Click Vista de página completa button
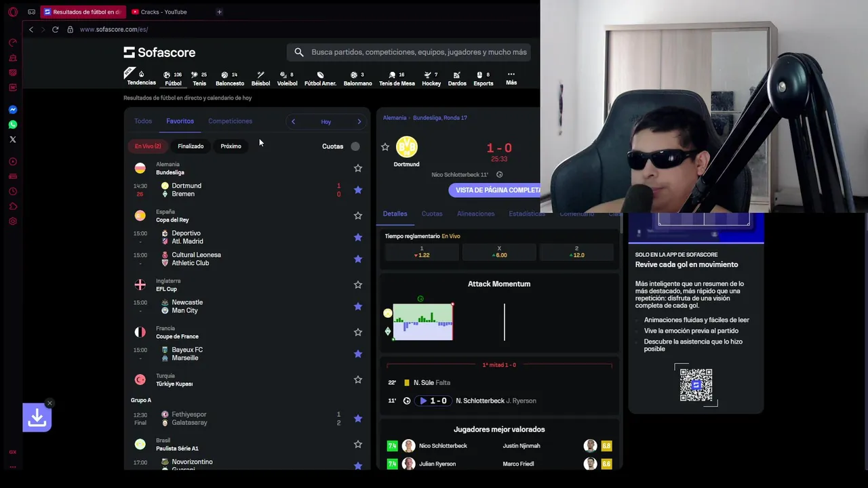Screen dimensions: 868x488 click(x=495, y=190)
